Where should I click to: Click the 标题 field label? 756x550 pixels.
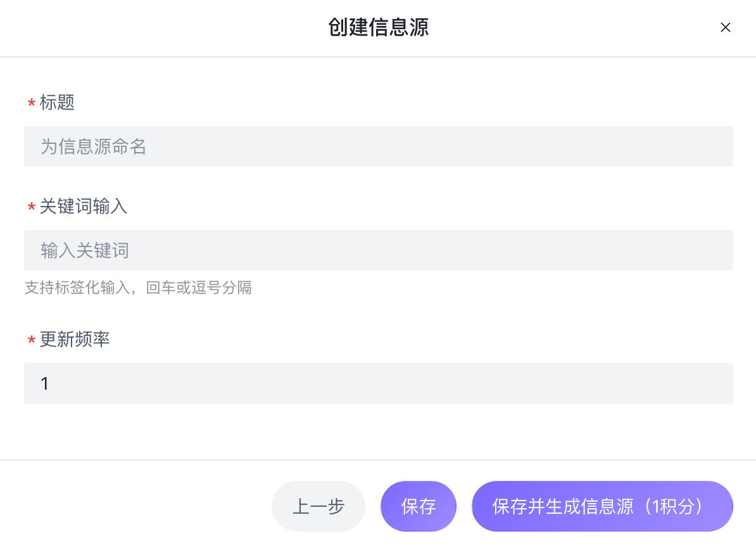click(x=57, y=102)
